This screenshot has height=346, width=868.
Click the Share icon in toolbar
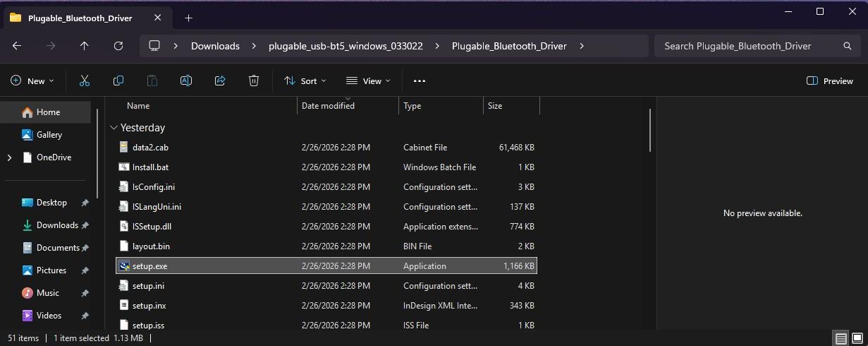click(220, 81)
